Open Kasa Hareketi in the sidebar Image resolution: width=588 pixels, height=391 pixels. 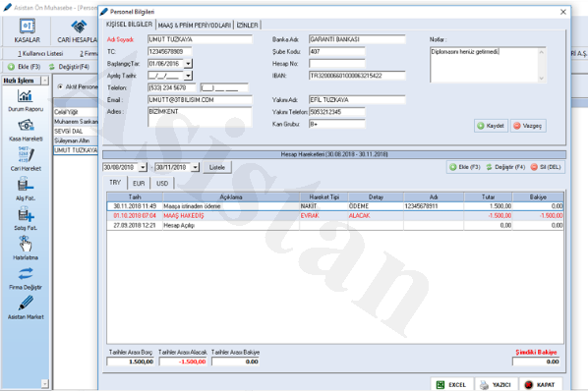click(26, 131)
